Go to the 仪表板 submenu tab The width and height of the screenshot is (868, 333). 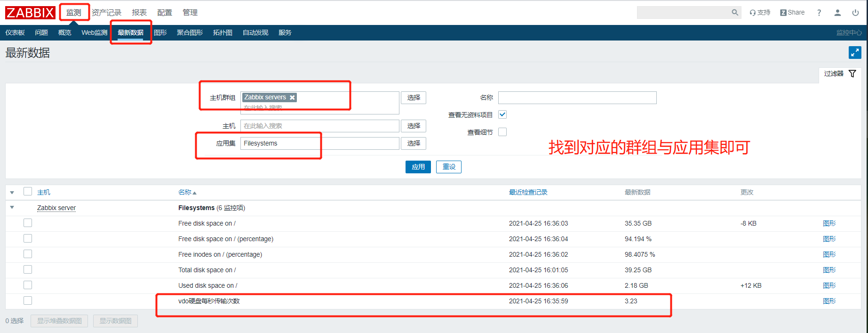click(x=15, y=32)
